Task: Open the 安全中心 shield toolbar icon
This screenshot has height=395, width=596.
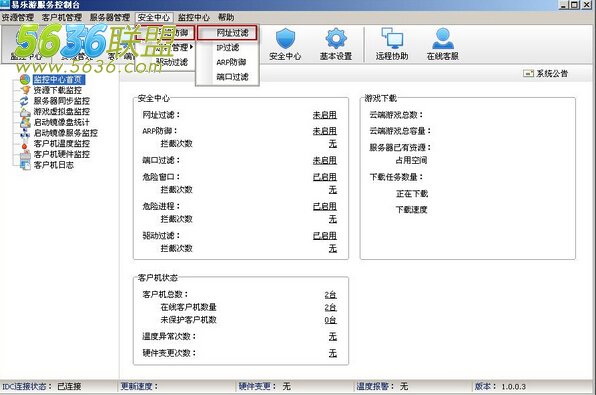Action: click(285, 39)
